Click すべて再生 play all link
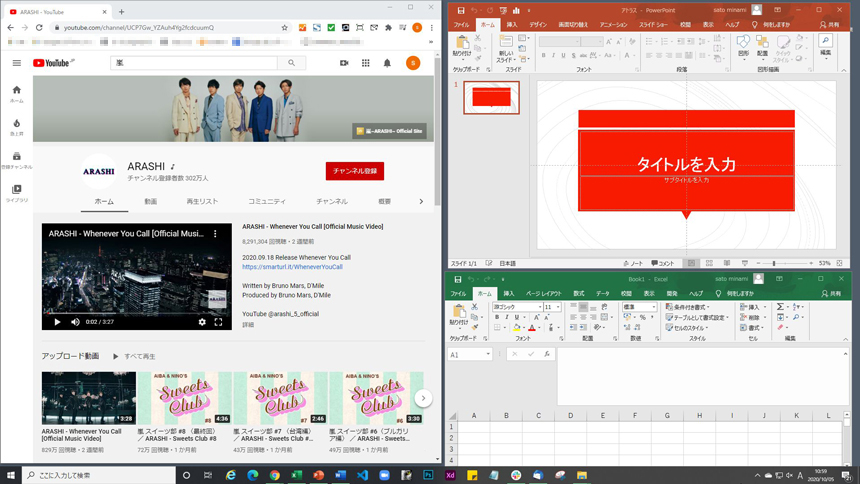The width and height of the screenshot is (860, 484). coord(134,357)
